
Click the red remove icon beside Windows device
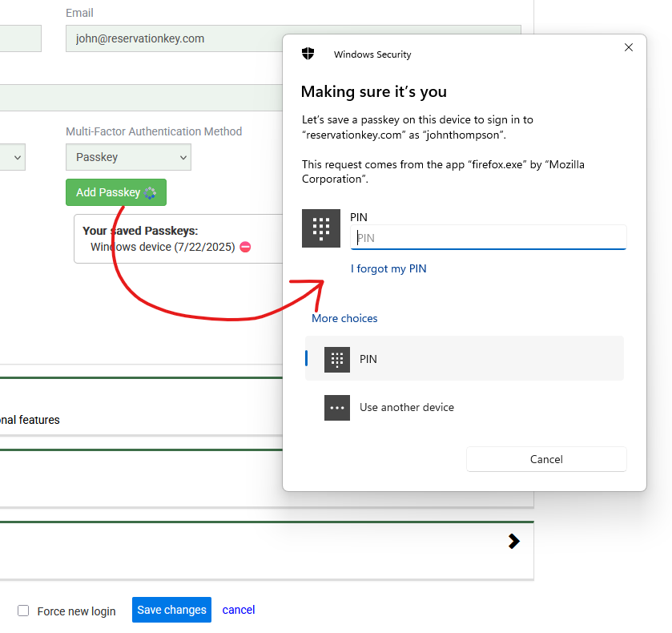245,247
